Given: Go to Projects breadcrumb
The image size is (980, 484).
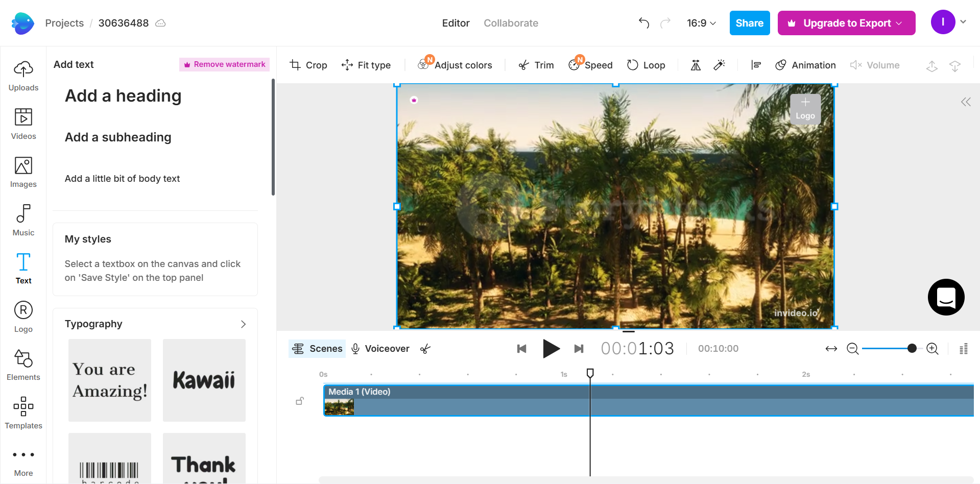Looking at the screenshot, I should [64, 23].
